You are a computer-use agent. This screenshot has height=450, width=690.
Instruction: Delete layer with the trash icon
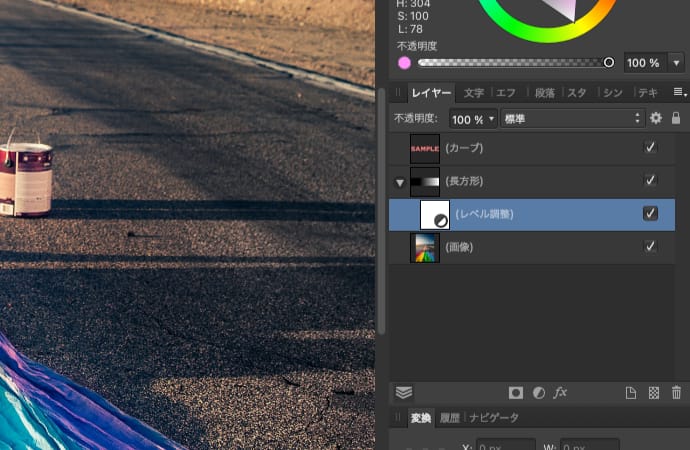click(676, 393)
